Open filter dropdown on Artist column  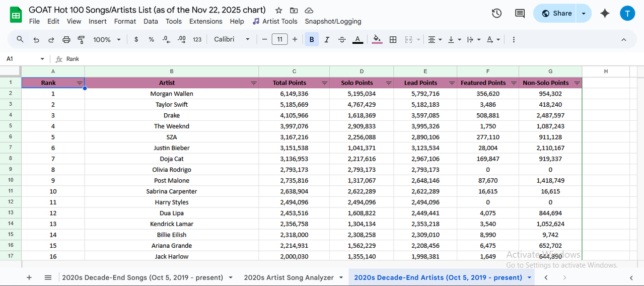coord(253,83)
